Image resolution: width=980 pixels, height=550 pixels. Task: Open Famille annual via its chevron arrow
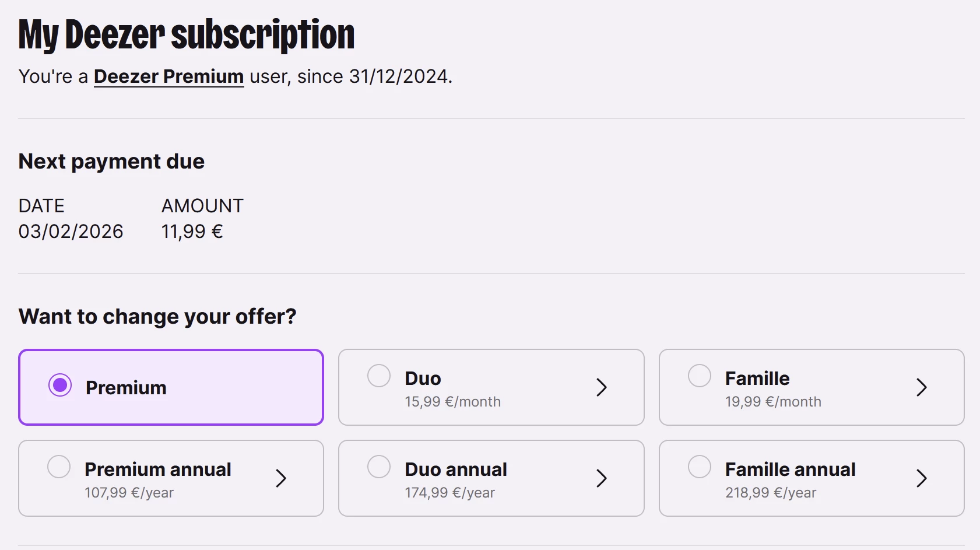tap(921, 478)
